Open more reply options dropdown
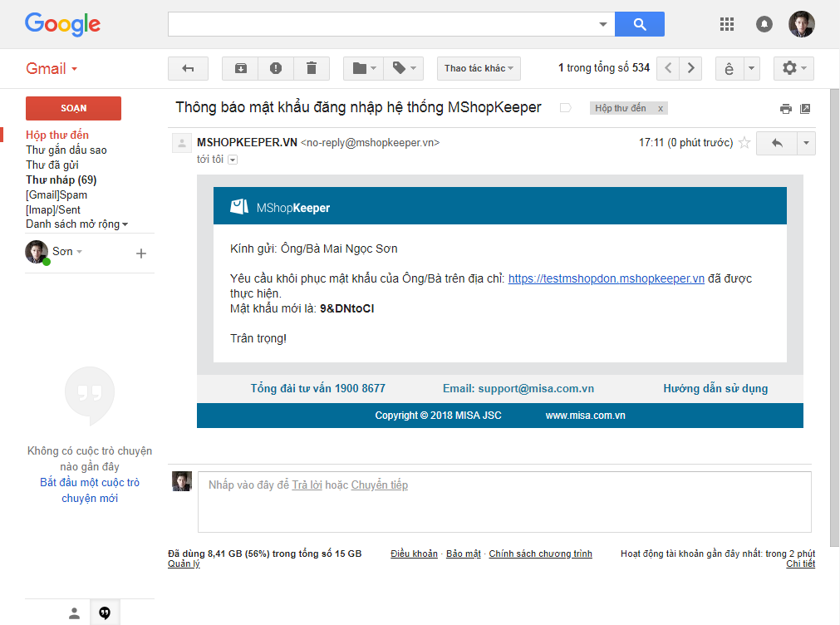 [806, 143]
